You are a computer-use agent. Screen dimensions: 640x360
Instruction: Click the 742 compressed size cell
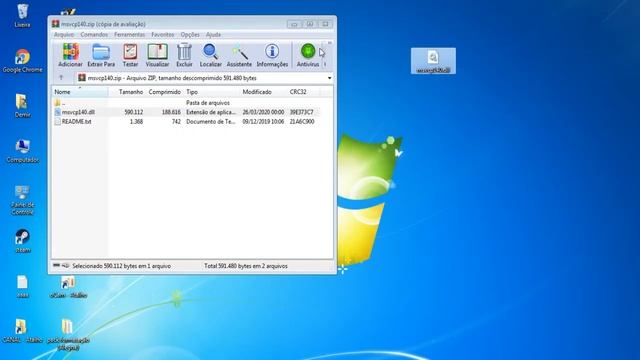(176, 122)
